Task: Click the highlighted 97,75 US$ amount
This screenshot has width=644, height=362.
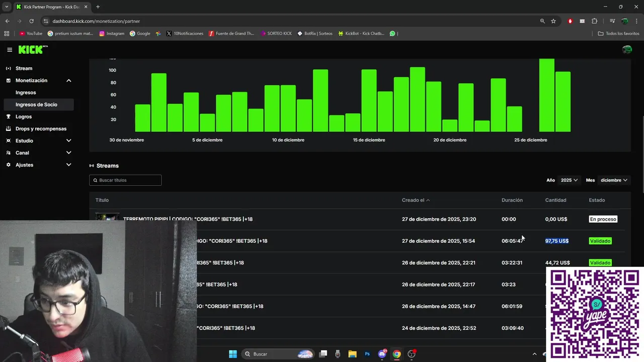Action: click(557, 241)
